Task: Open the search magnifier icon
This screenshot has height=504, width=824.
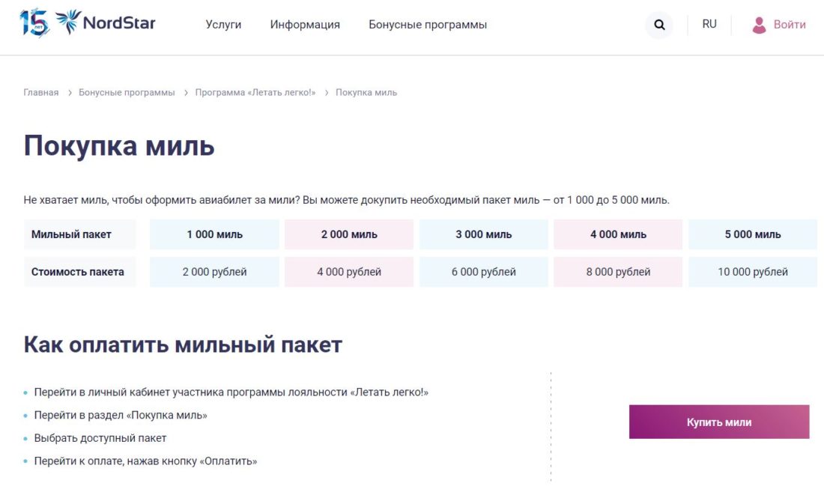Action: [658, 25]
